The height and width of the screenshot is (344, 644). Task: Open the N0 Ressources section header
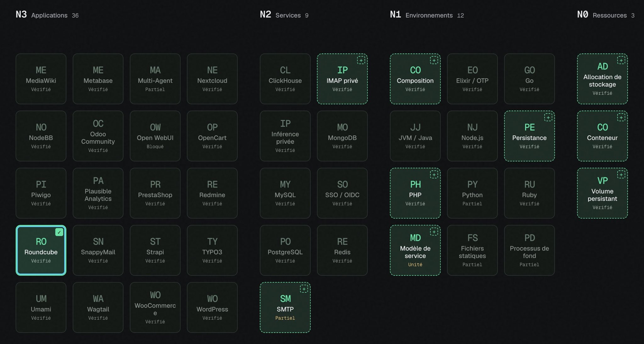[x=606, y=15]
